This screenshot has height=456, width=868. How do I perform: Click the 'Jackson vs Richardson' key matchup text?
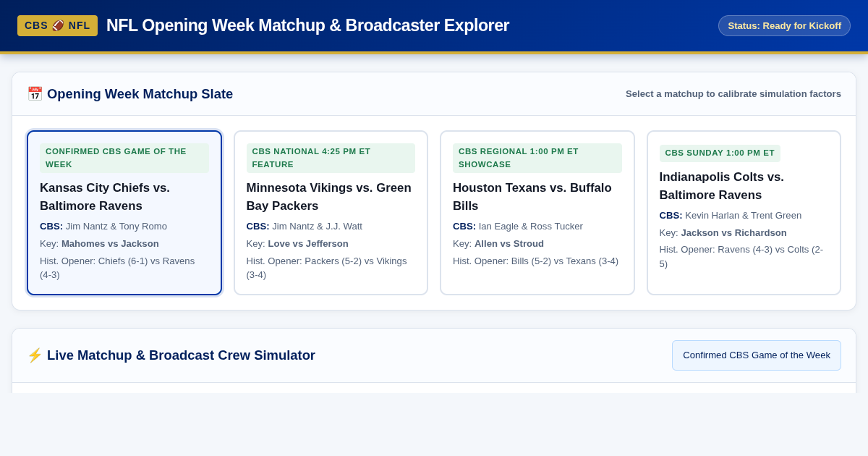coord(733,233)
